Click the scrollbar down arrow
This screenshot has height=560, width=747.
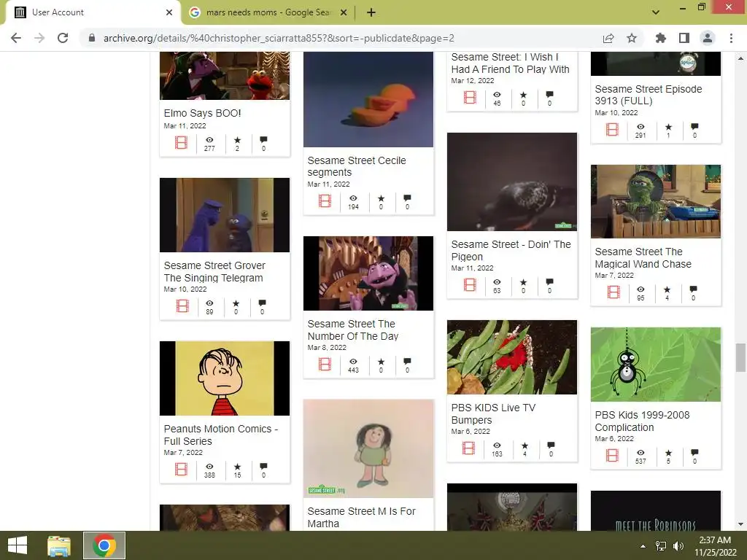(x=740, y=524)
